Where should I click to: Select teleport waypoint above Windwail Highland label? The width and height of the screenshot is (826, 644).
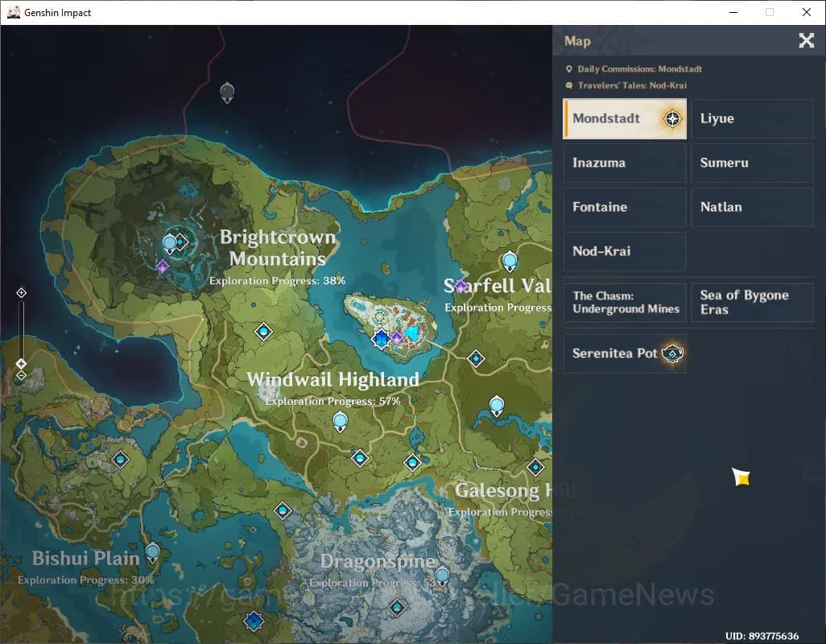click(x=263, y=332)
